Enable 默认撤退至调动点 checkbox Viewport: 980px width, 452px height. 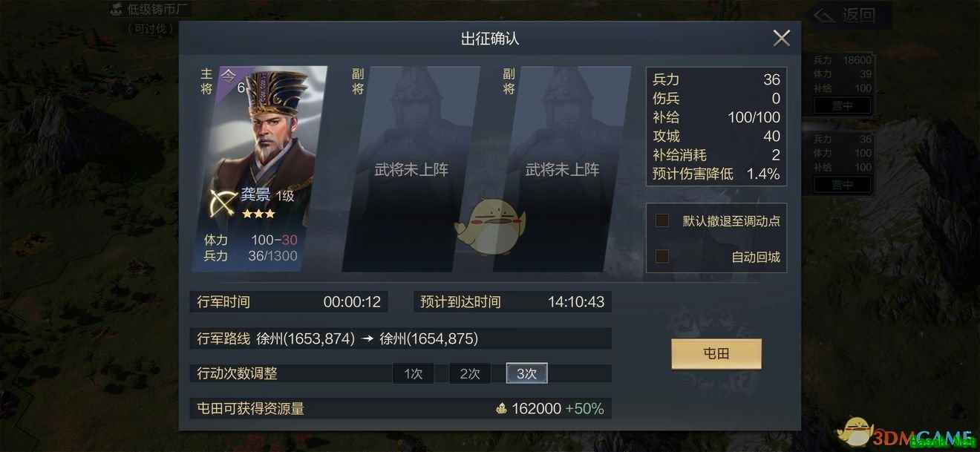pyautogui.click(x=662, y=220)
